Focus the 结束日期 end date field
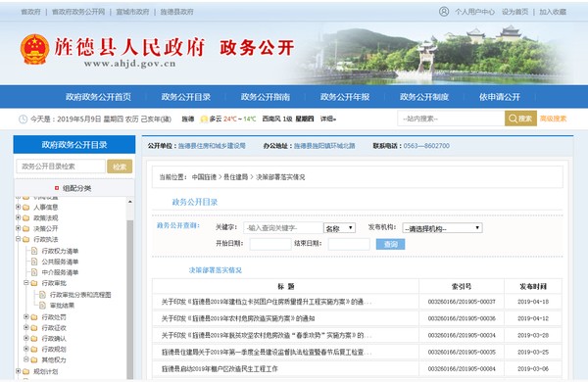This screenshot has height=382, width=588. click(x=349, y=245)
